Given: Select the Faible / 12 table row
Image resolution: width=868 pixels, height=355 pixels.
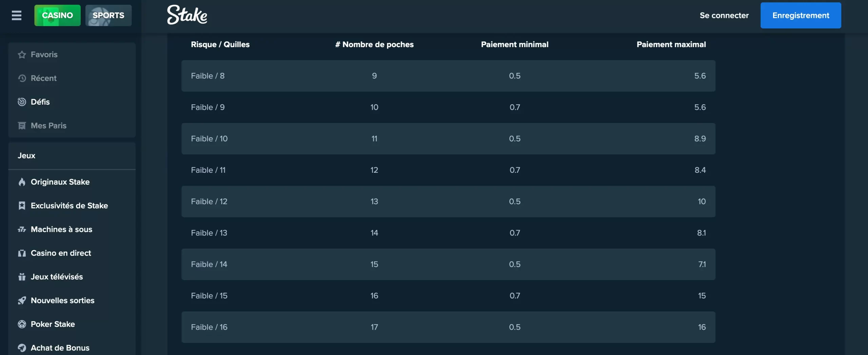Looking at the screenshot, I should click(x=448, y=202).
